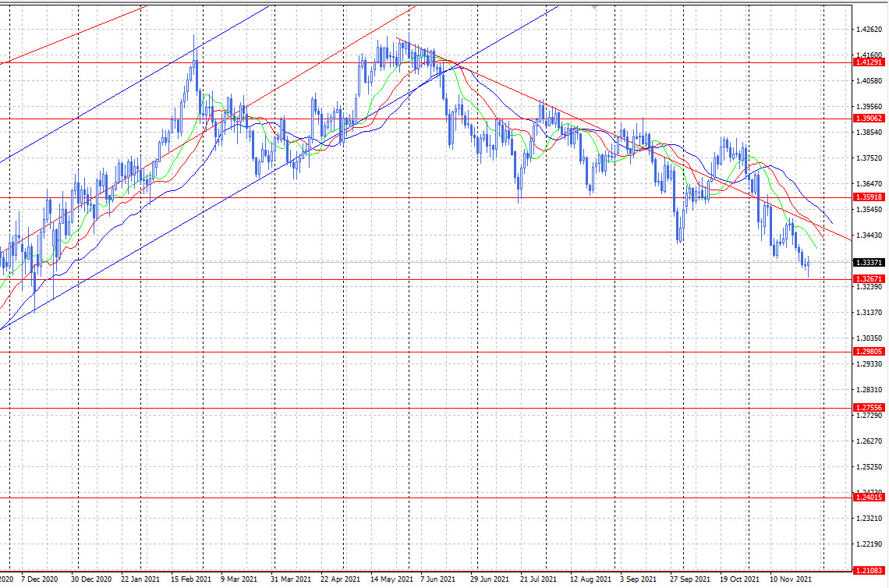Click the 22 Apr 2021 date label
Viewport: 889px width, 588px height.
(340, 579)
